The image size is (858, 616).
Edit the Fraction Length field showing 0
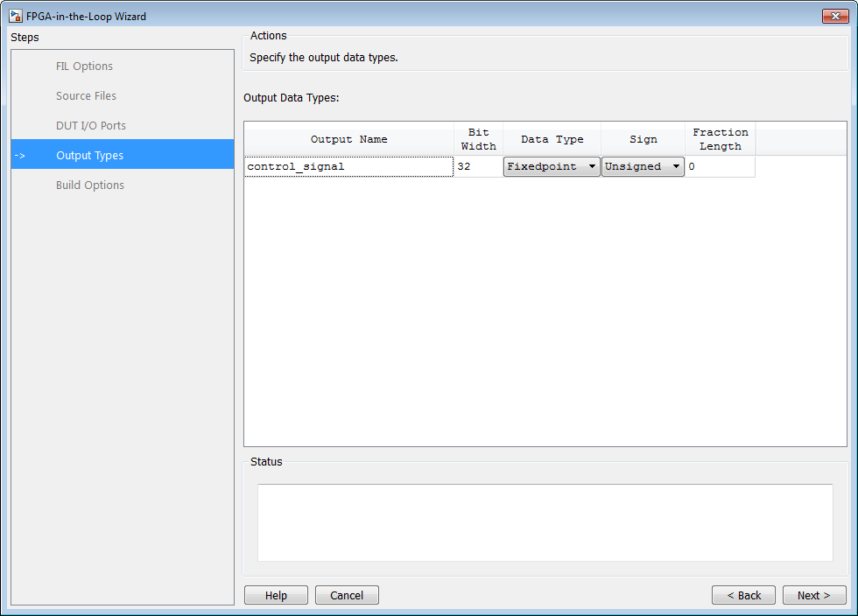pyautogui.click(x=720, y=166)
